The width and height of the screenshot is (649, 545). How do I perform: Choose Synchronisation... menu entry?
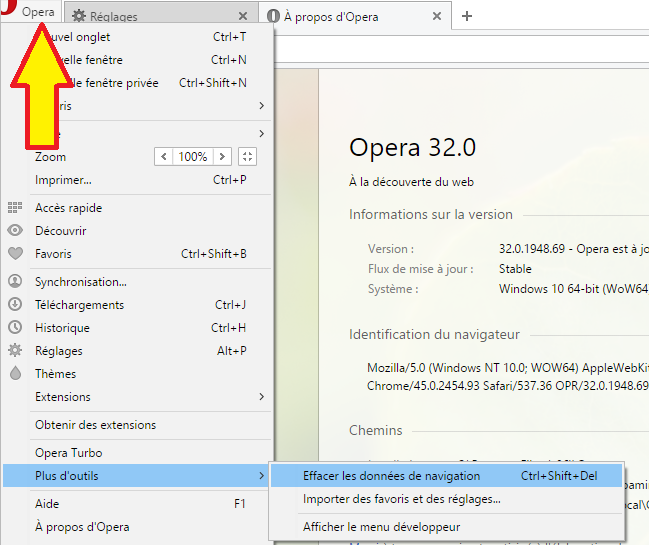(137, 282)
